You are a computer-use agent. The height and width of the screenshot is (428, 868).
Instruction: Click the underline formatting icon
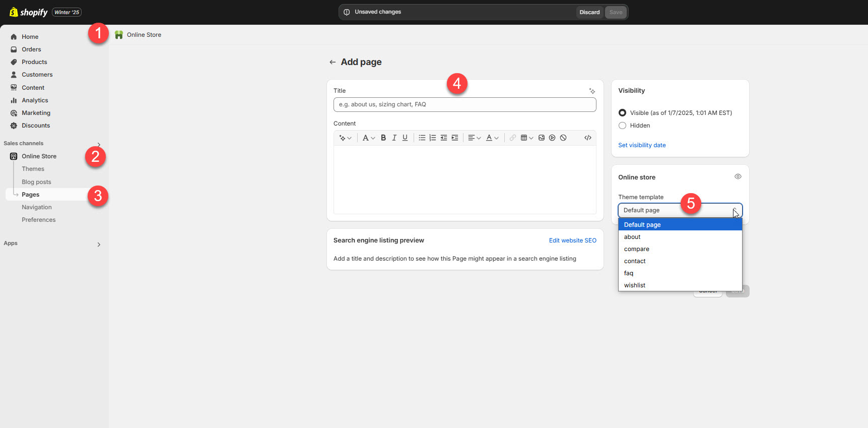tap(405, 138)
